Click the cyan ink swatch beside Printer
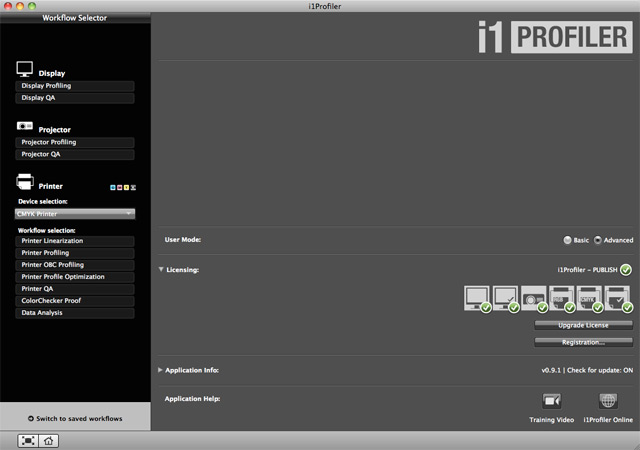This screenshot has width=640, height=450. (113, 187)
